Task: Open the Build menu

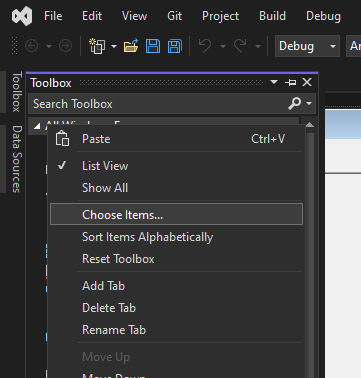Action: [272, 16]
